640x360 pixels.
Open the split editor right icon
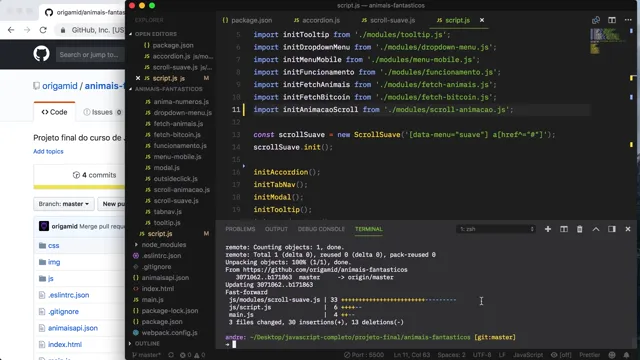(611, 20)
